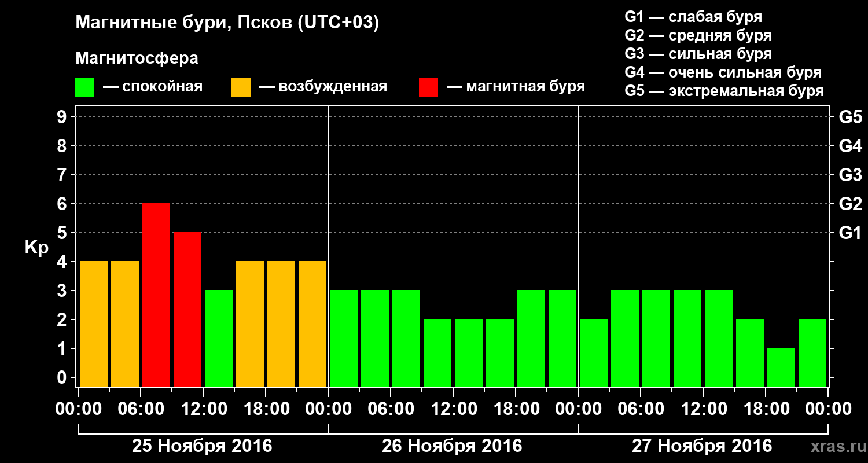868x463 pixels.
Task: Click the 'G3' label on the right axis
Action: (851, 175)
